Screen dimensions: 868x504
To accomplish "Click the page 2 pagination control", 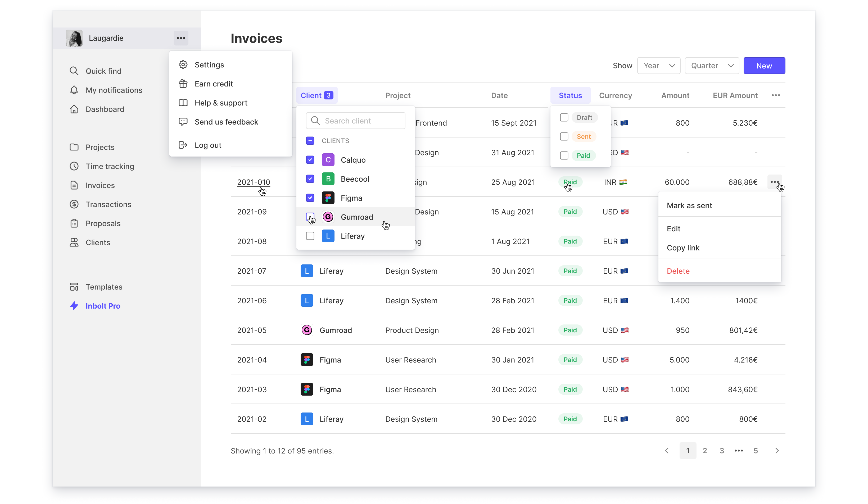I will 705,451.
